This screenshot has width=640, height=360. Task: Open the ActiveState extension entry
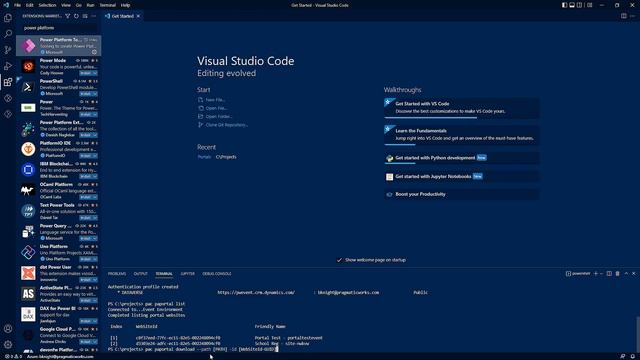point(58,293)
